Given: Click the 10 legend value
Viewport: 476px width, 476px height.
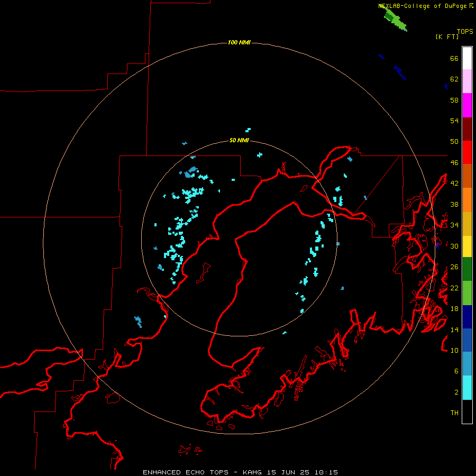Looking at the screenshot, I should [x=454, y=350].
